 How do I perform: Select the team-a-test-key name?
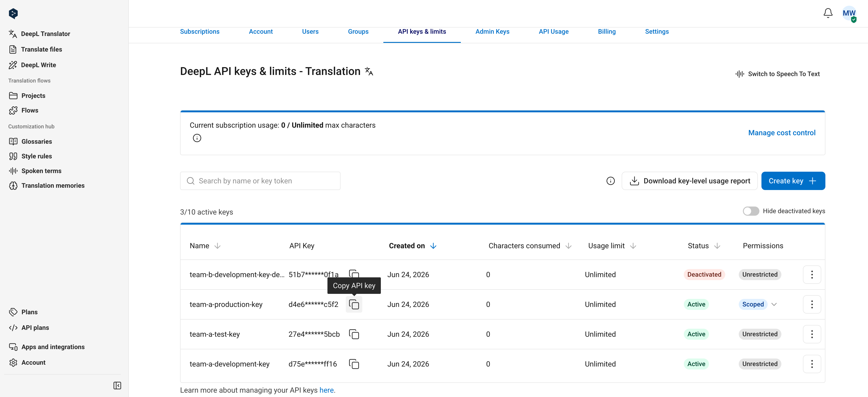(215, 334)
